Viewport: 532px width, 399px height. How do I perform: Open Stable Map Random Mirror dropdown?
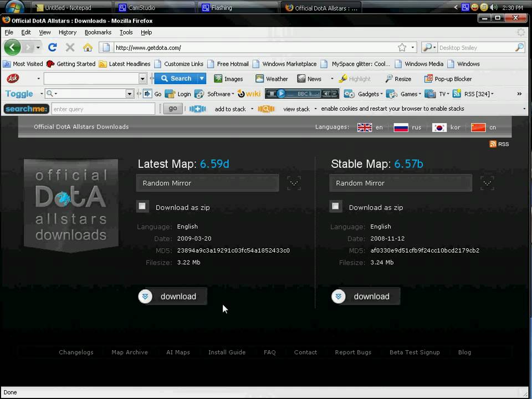[400, 183]
